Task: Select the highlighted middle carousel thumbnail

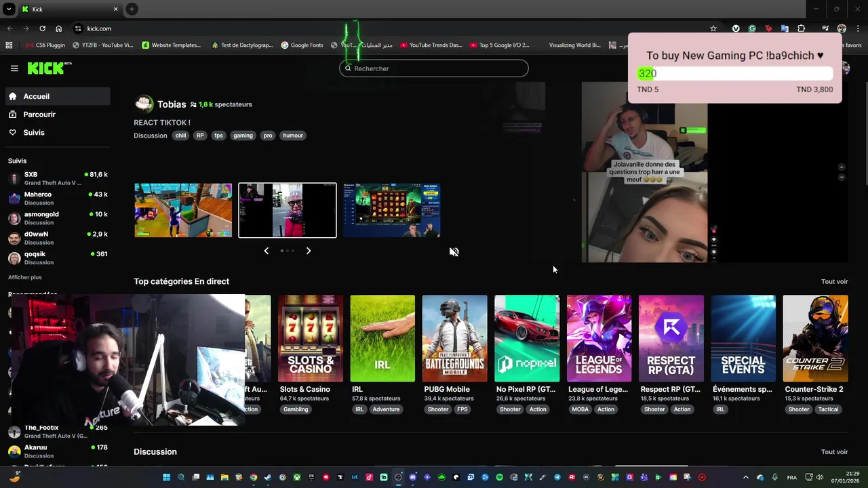Action: click(288, 210)
